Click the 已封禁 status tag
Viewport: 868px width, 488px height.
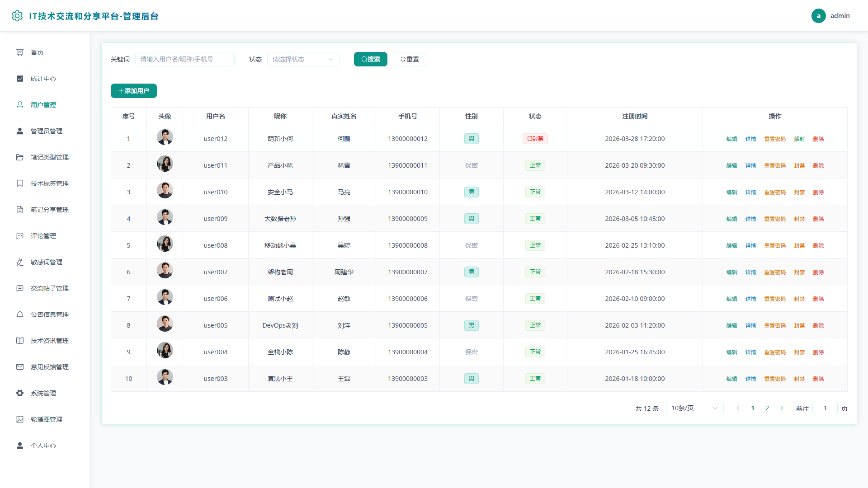coord(535,139)
